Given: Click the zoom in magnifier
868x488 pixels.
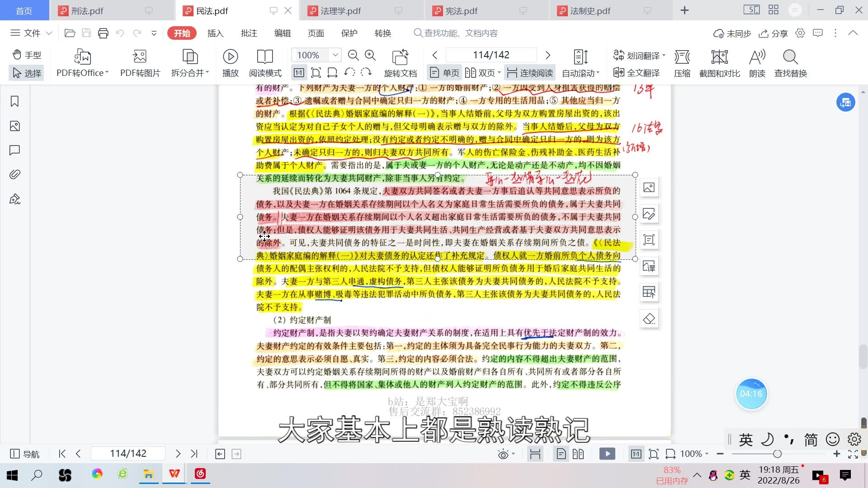Looking at the screenshot, I should pos(370,55).
